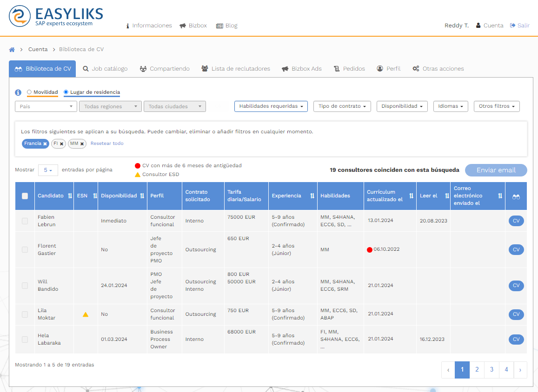The image size is (538, 392).
Task: Remove the Francia filter tag
Action: pos(45,144)
